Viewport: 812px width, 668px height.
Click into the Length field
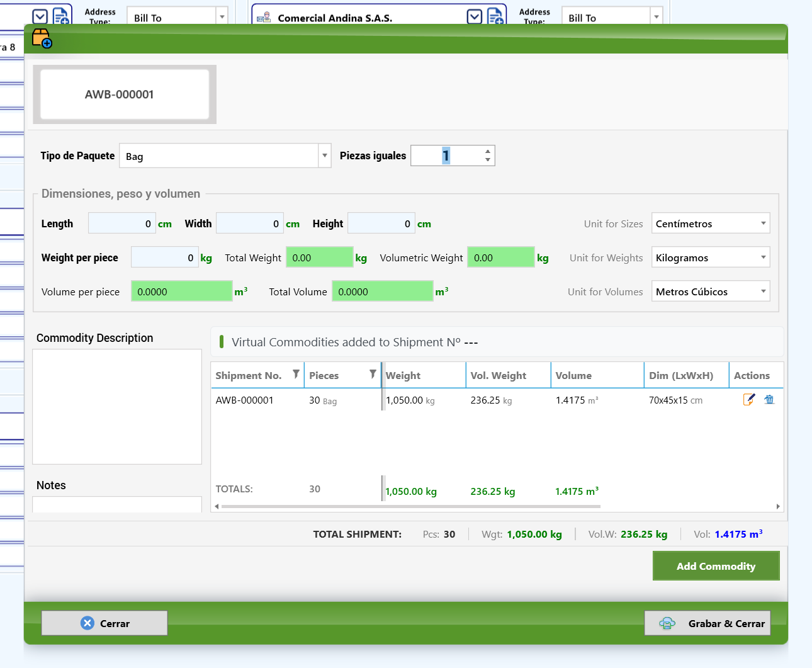(122, 224)
